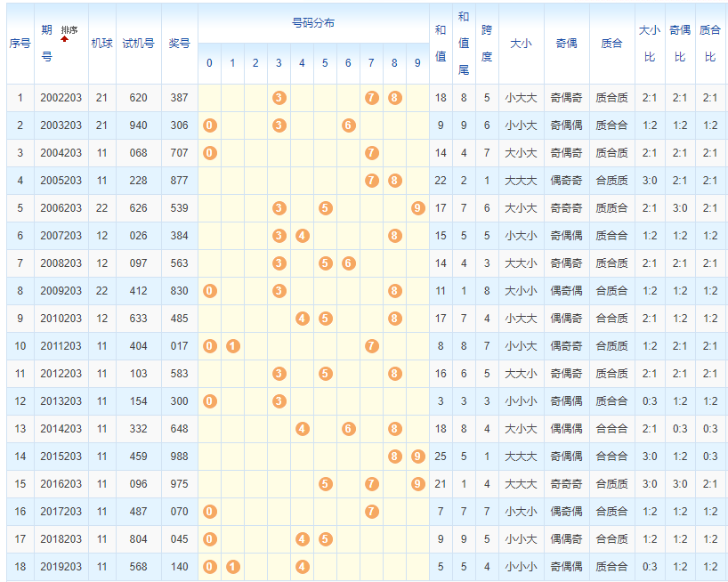Click orange ball 3 in row 2002203
The width and height of the screenshot is (728, 582).
pyautogui.click(x=279, y=98)
